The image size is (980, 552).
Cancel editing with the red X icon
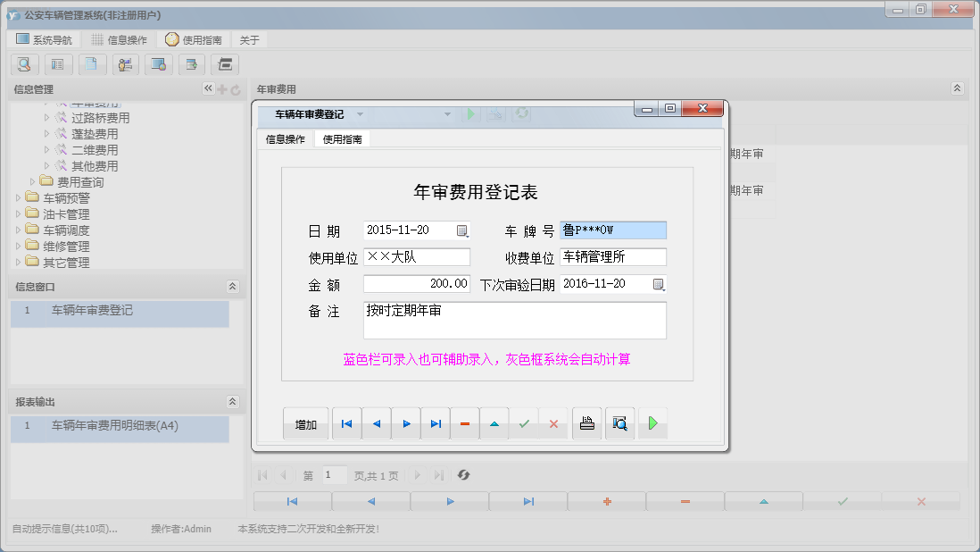(x=554, y=422)
